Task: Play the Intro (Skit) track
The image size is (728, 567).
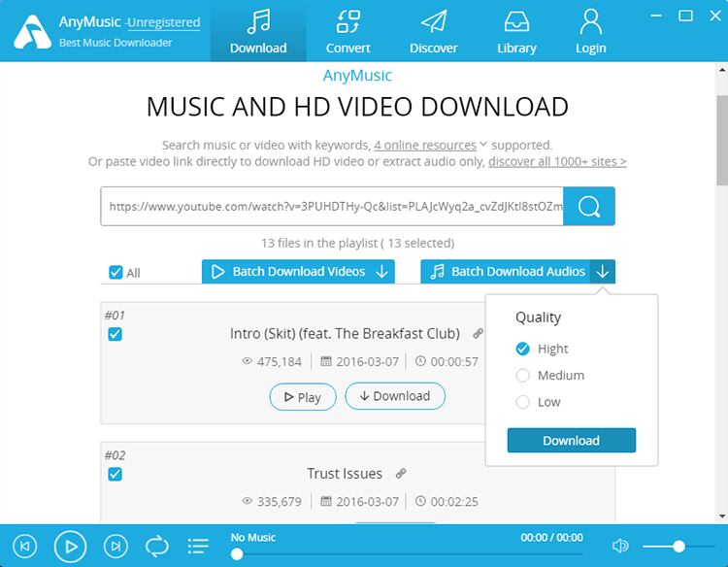Action: click(x=303, y=397)
